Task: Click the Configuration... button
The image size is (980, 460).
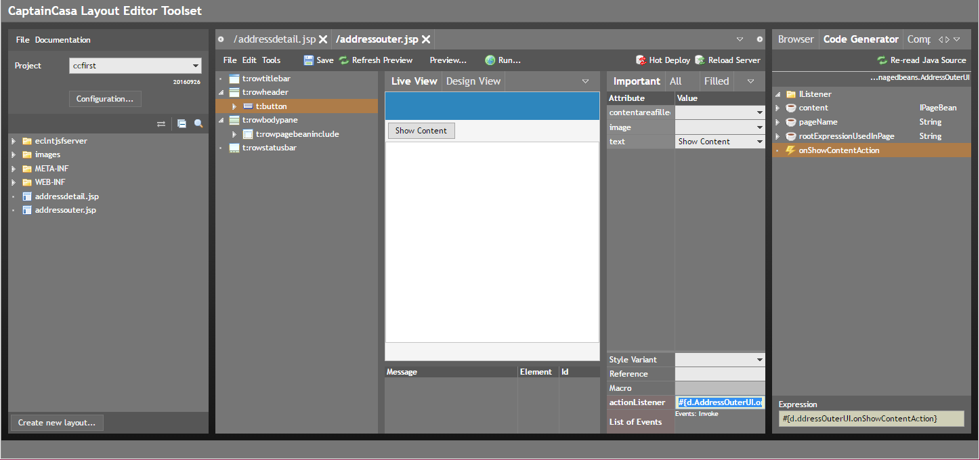Action: click(105, 99)
